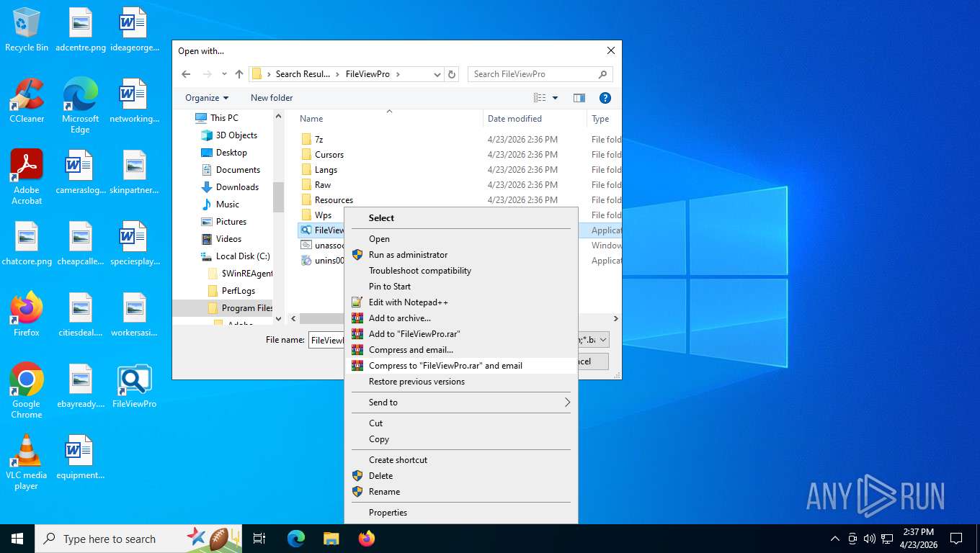Screen dimensions: 980x553
Task: Show hidden tray icons chevron
Action: 835,539
